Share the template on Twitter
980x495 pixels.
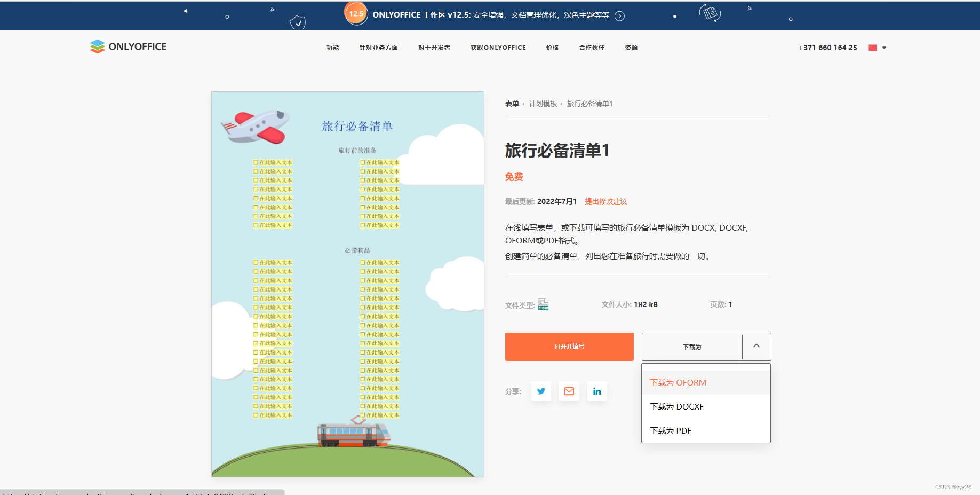tap(541, 391)
